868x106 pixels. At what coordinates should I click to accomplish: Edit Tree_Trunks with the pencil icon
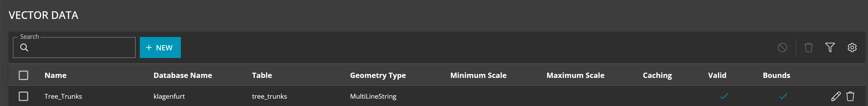point(836,96)
